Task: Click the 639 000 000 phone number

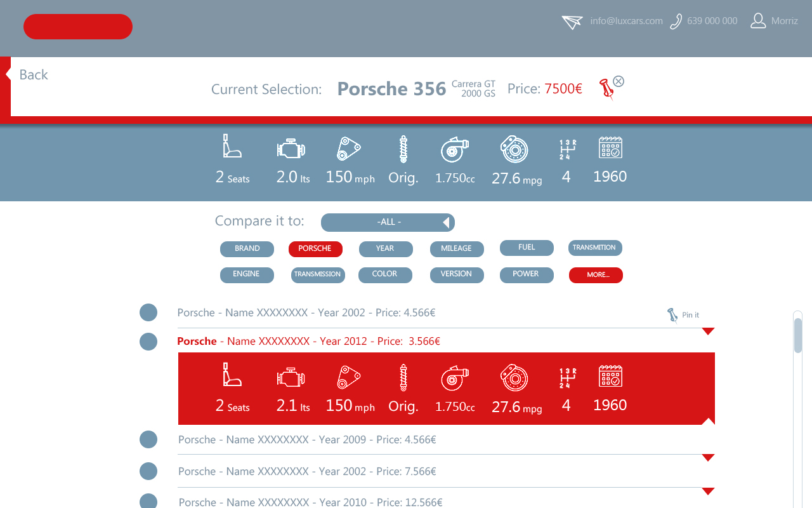Action: (x=712, y=21)
